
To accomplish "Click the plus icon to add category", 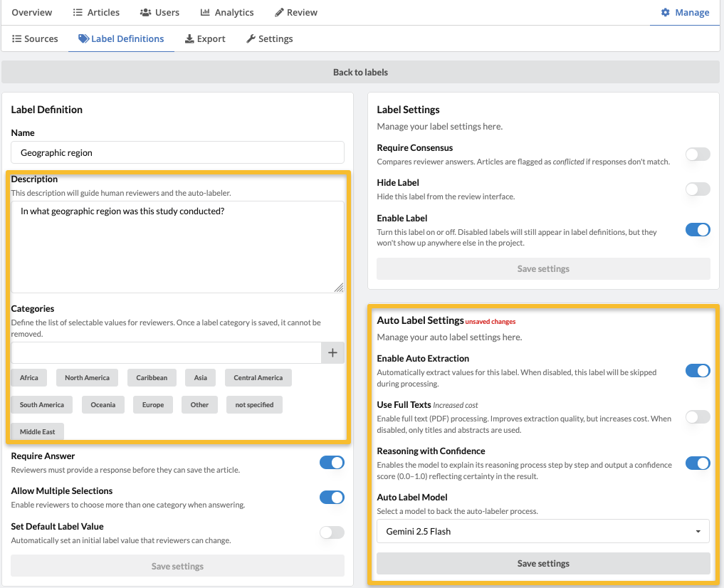I will tap(332, 353).
